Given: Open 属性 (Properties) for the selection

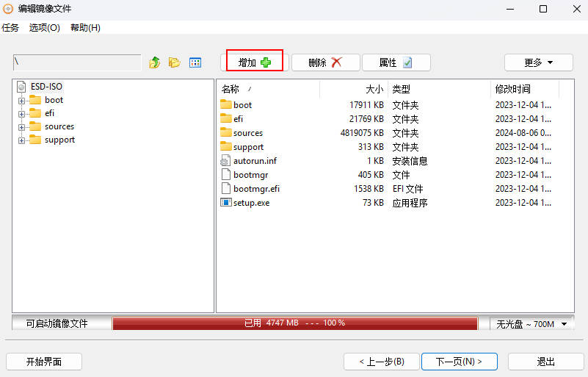Looking at the screenshot, I should [x=396, y=62].
